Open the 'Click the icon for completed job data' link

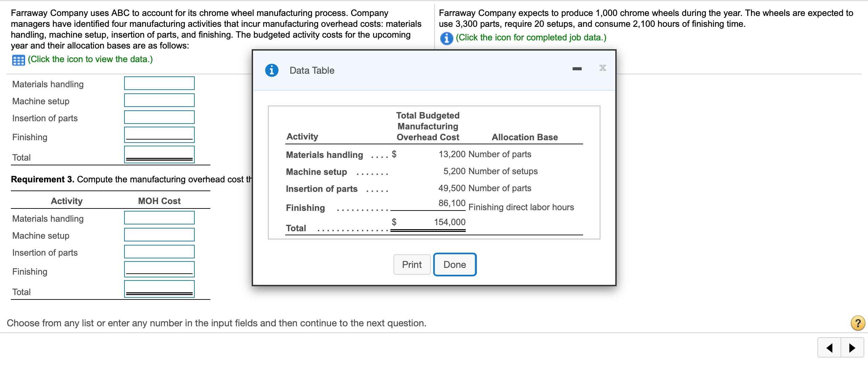(531, 37)
